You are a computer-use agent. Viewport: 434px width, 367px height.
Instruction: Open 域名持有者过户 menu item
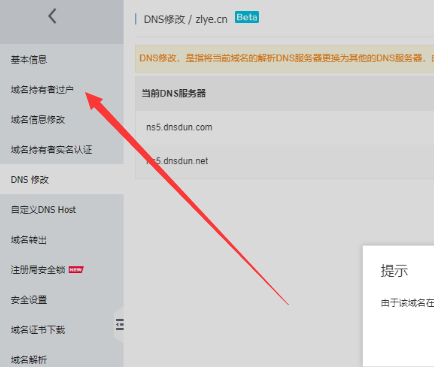point(42,90)
